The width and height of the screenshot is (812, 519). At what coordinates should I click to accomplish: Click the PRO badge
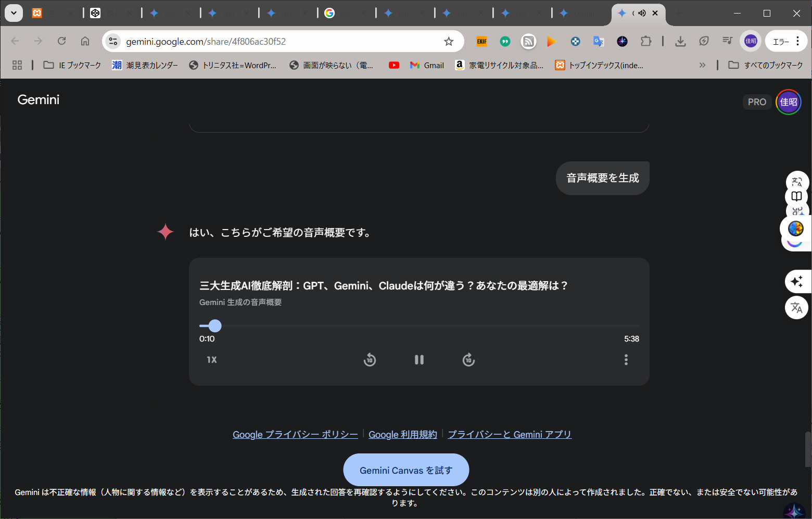click(x=757, y=102)
